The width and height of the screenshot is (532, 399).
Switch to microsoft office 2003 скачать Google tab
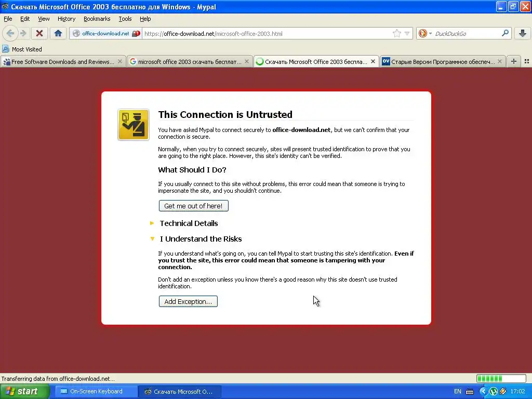coord(189,61)
